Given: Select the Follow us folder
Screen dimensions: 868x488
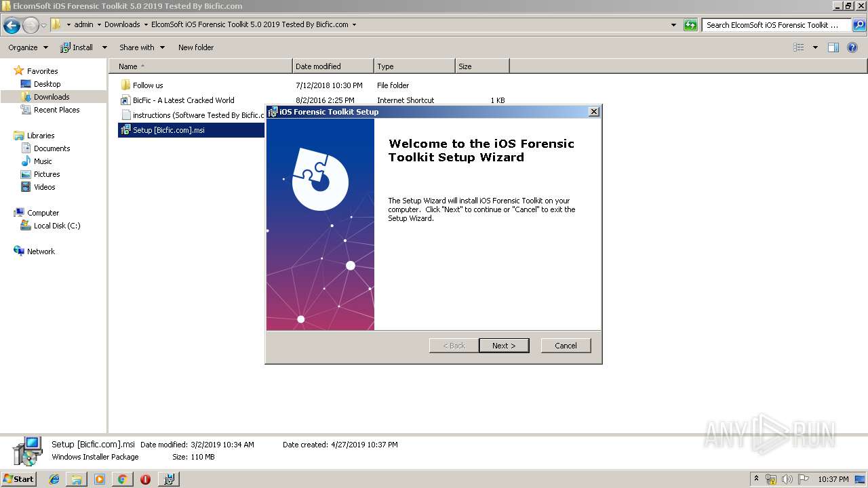Looking at the screenshot, I should (148, 85).
